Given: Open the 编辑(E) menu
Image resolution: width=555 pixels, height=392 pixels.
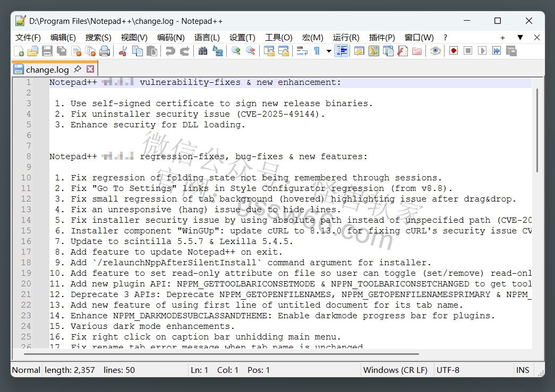Looking at the screenshot, I should [x=63, y=38].
